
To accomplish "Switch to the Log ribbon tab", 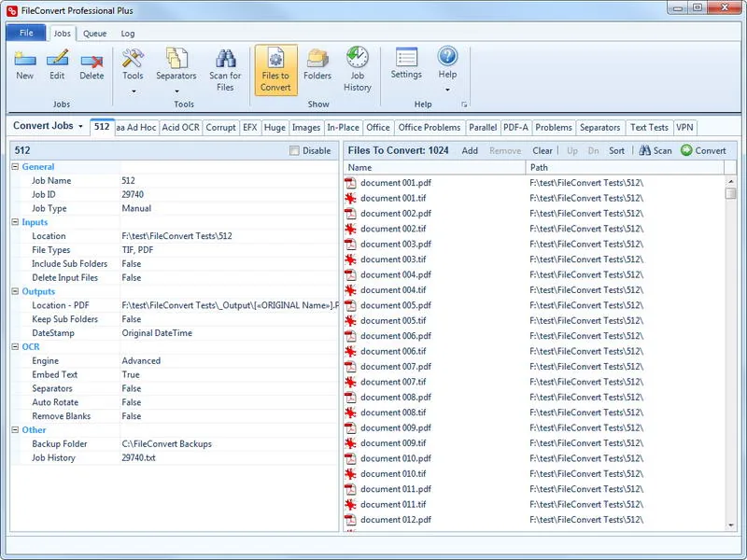I will click(128, 34).
